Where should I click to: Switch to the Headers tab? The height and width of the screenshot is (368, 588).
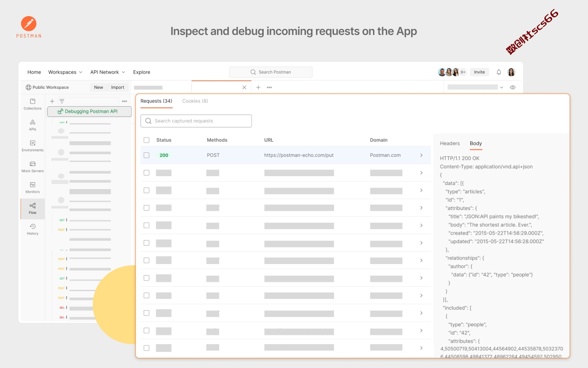tap(450, 144)
